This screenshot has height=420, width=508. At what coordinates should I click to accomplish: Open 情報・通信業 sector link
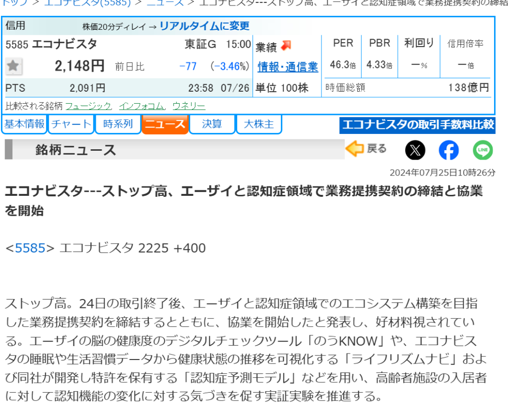click(x=288, y=66)
